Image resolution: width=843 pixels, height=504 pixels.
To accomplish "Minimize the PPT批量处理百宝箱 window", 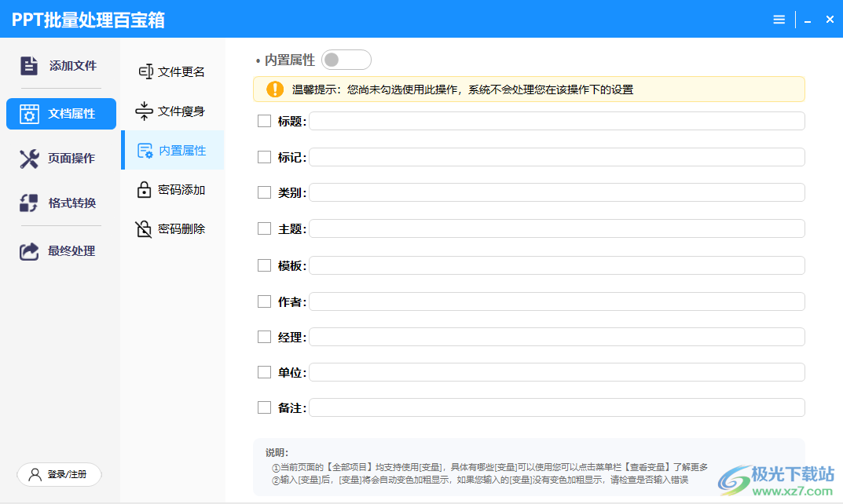I will (808, 20).
